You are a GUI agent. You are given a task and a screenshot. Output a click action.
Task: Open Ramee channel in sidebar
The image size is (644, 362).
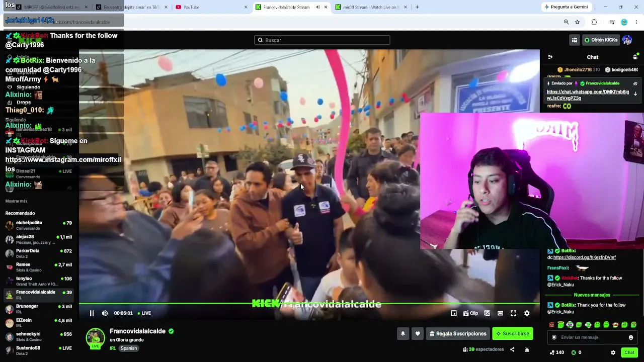[x=39, y=267]
